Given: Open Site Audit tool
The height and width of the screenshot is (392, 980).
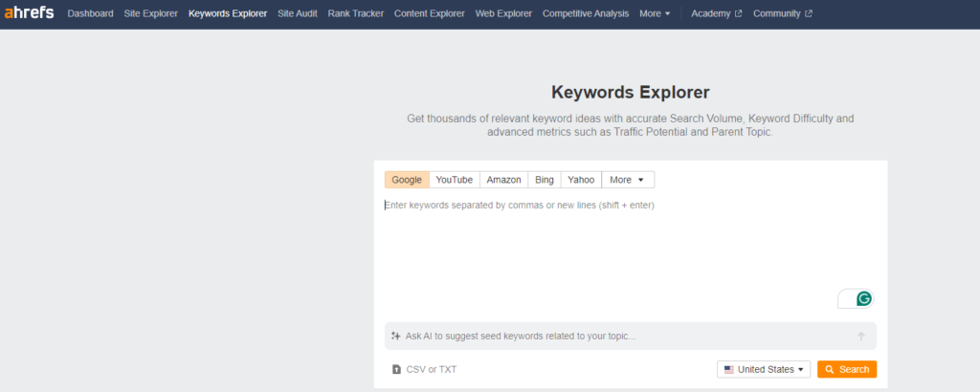Looking at the screenshot, I should tap(298, 13).
